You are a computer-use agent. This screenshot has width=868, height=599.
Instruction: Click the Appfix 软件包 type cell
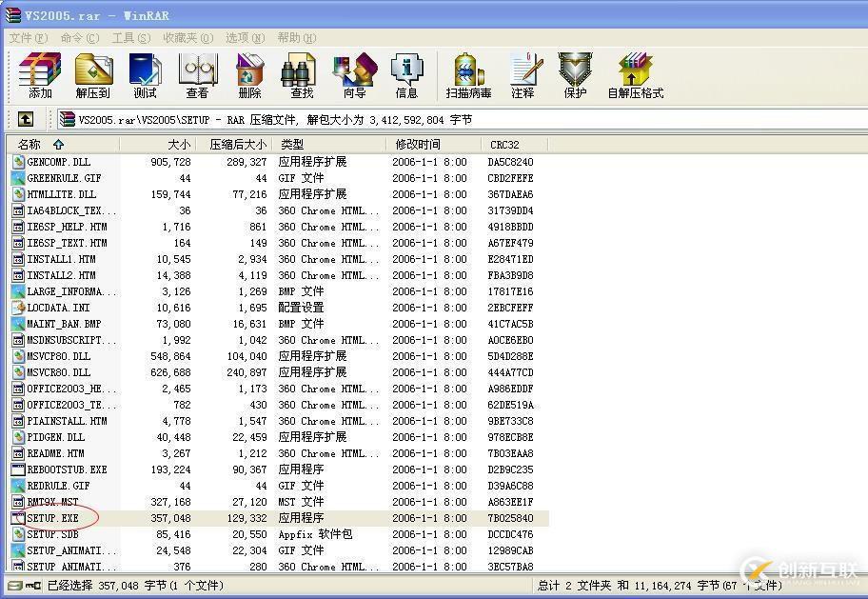pyautogui.click(x=315, y=534)
